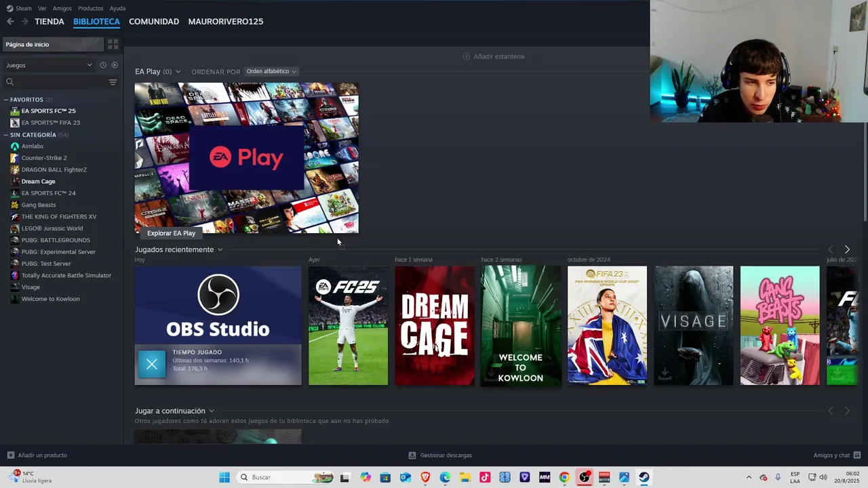The height and width of the screenshot is (488, 868).
Task: Open Amigos y chat
Action: click(x=837, y=455)
